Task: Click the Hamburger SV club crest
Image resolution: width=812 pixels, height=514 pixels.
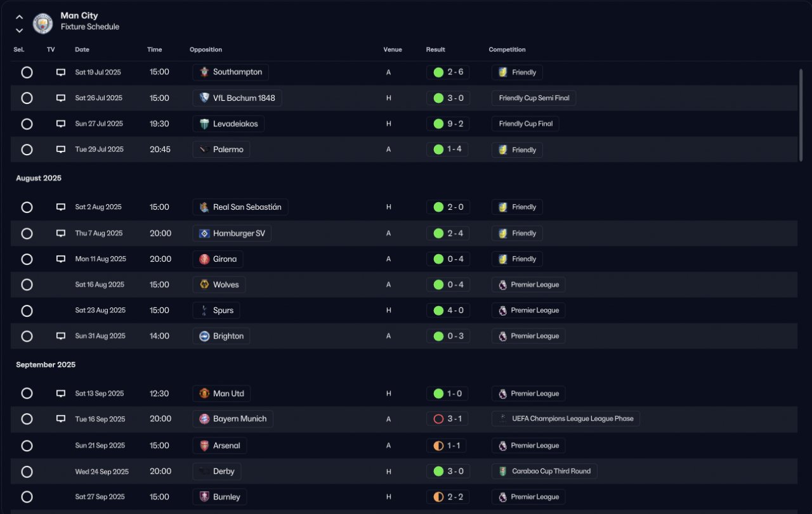Action: click(x=204, y=233)
